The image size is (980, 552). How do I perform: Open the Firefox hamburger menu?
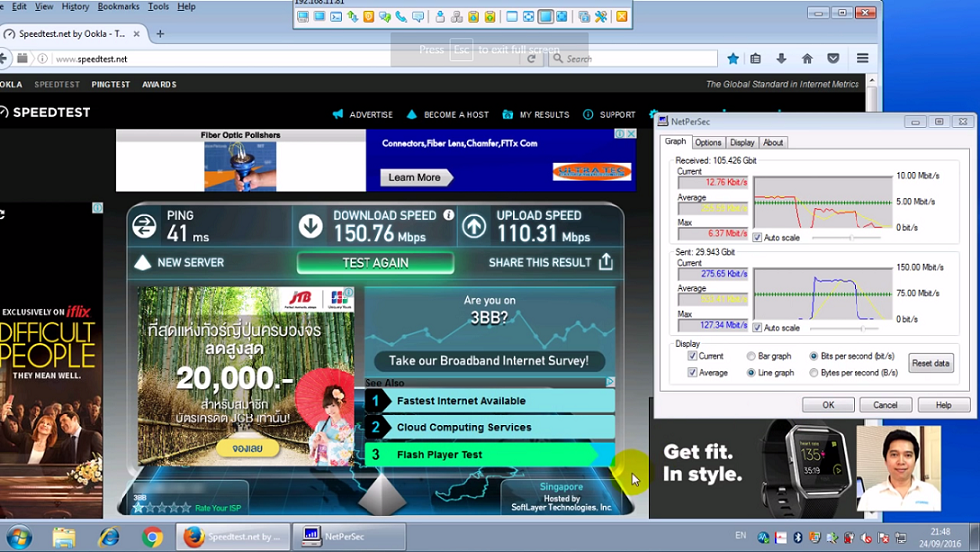862,59
